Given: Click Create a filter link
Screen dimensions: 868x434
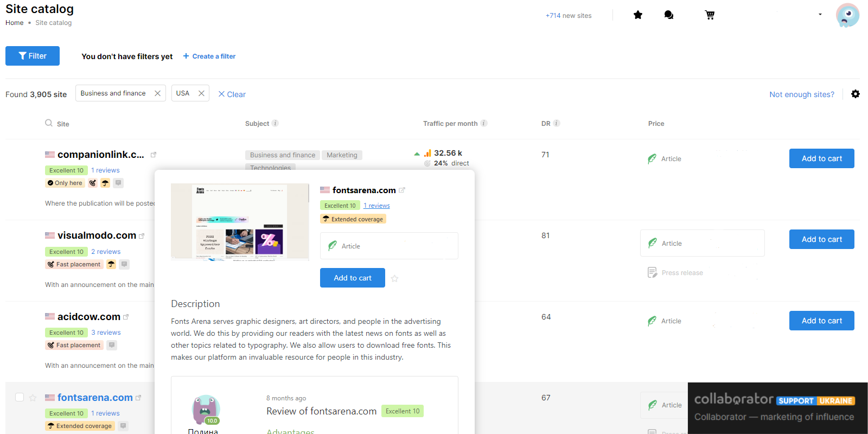Looking at the screenshot, I should coord(209,56).
